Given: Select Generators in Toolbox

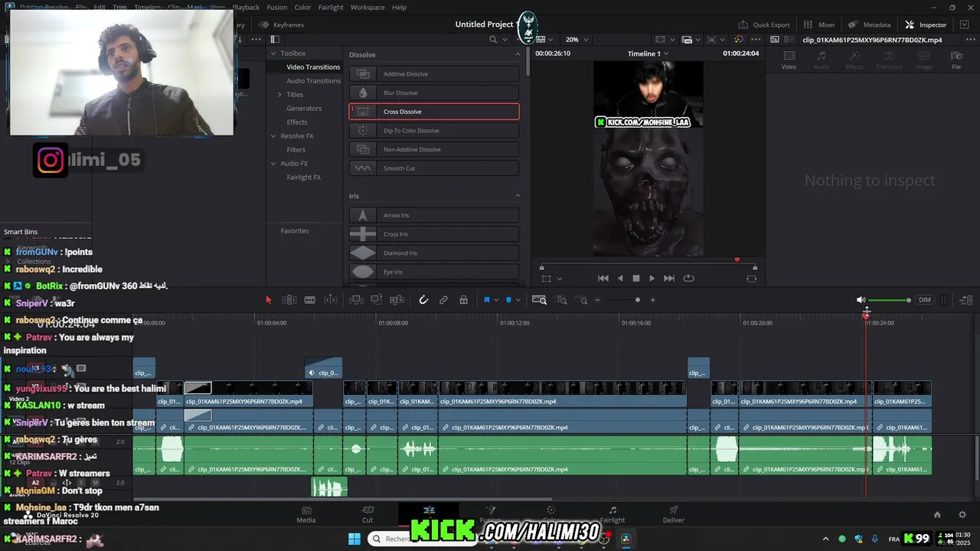Looking at the screenshot, I should (304, 109).
